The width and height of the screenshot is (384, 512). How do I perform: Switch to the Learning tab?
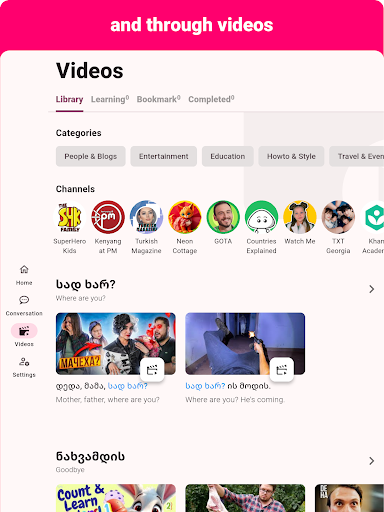(110, 99)
